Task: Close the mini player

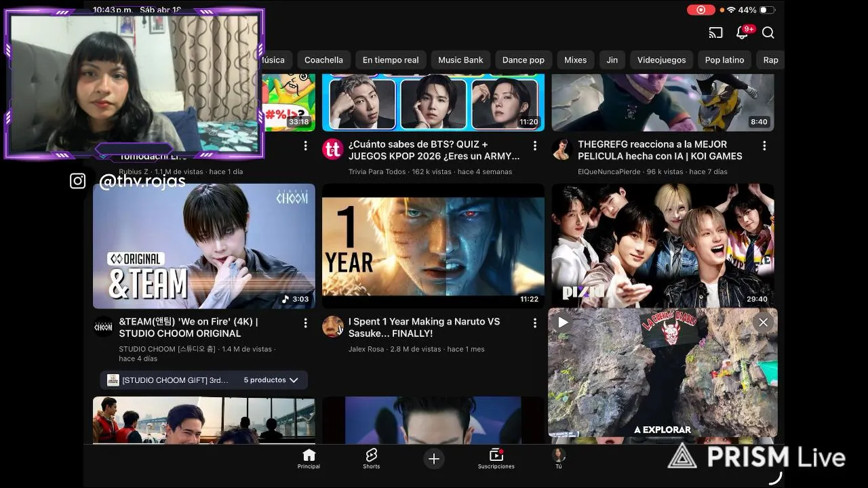Action: (763, 323)
